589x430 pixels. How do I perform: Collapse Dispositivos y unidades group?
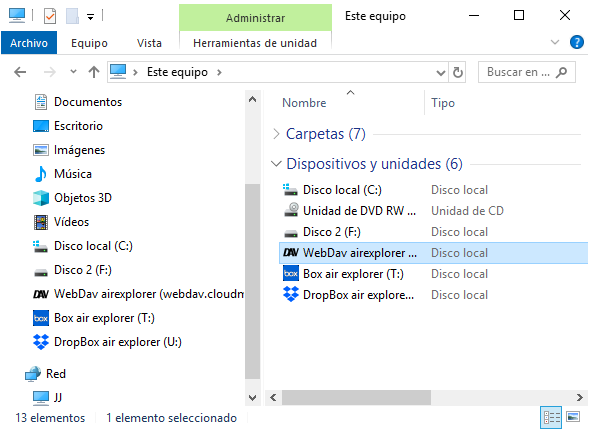pyautogui.click(x=276, y=164)
